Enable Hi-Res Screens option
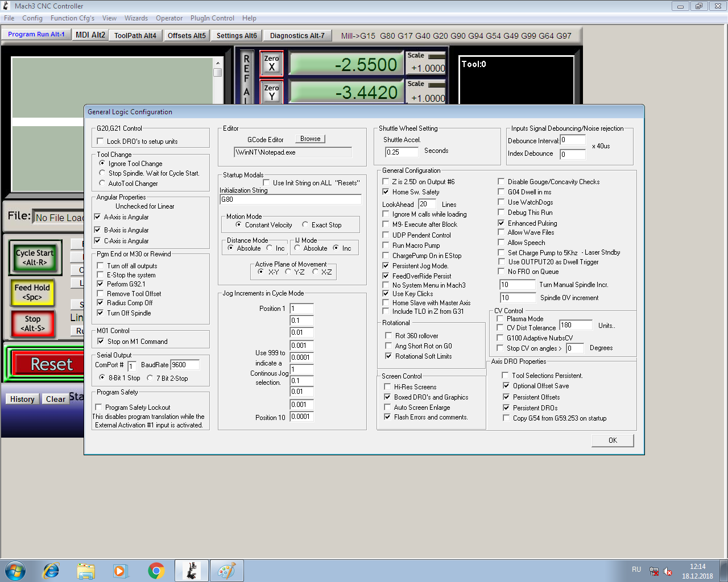 click(x=387, y=387)
